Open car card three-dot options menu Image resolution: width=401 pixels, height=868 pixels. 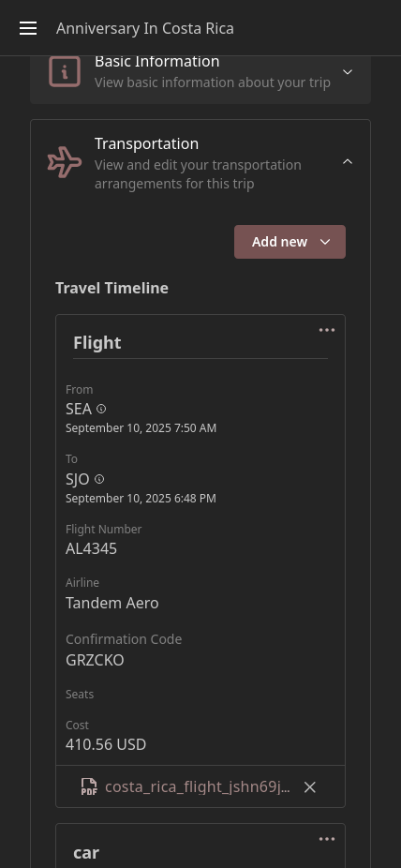click(x=327, y=839)
